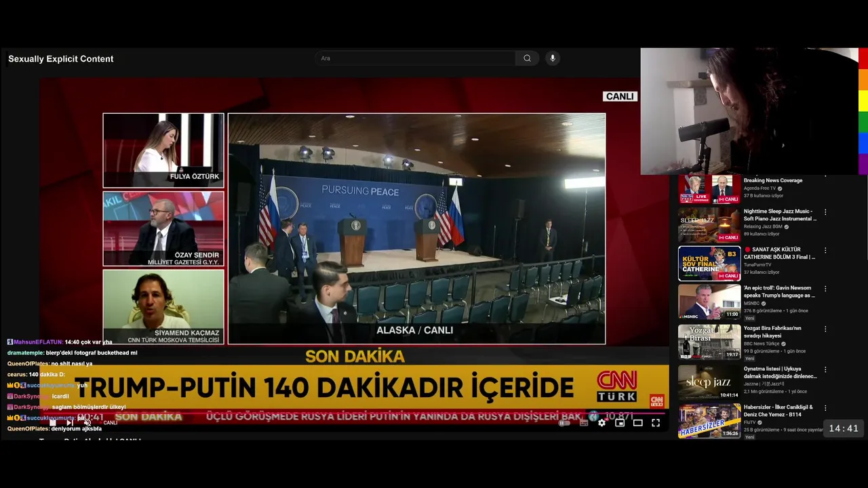Open 'An epic troll': Gavin Newsom title
868x488 pixels.
[x=780, y=291]
